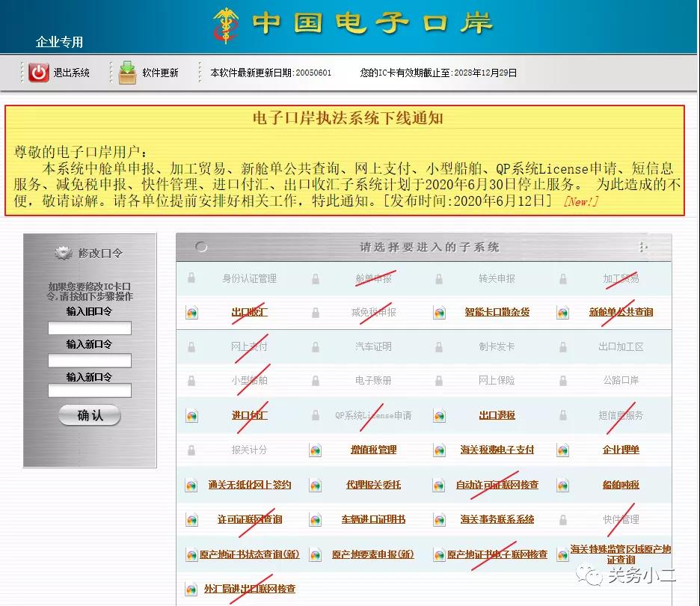Click the icon beside 海关税费电子支付
The image size is (700, 606).
point(439,450)
